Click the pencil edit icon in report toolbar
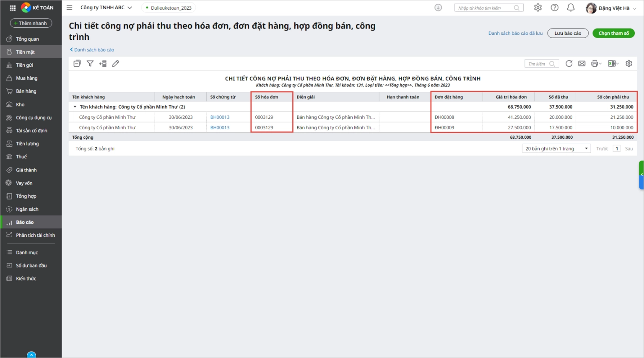Screen dimensions: 644x358 116,64
